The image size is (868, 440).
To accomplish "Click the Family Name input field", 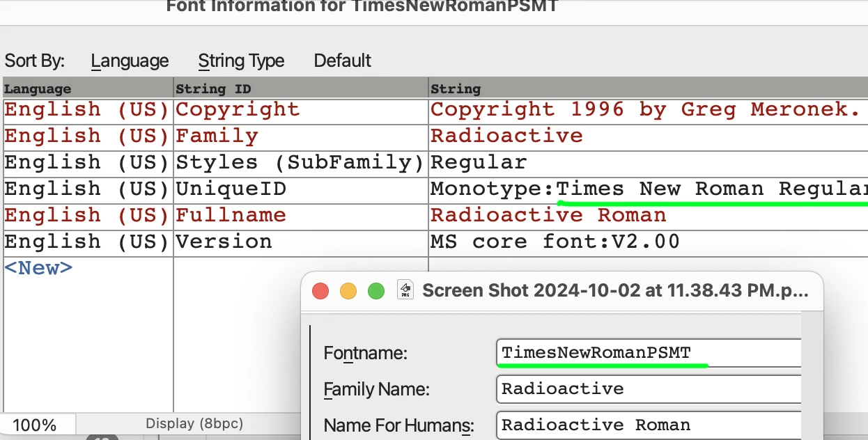I will [x=649, y=388].
